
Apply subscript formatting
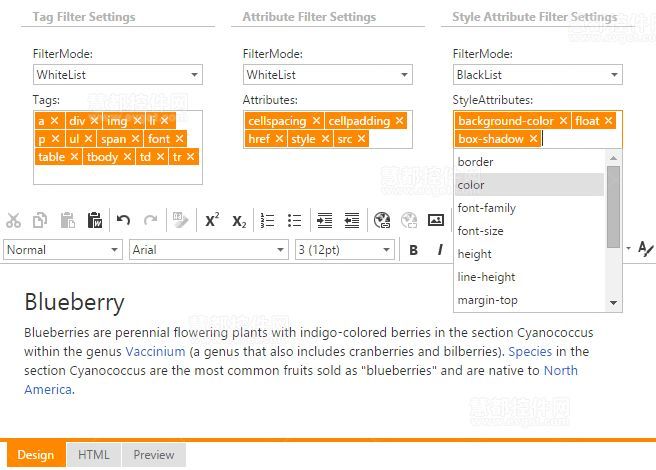click(239, 221)
